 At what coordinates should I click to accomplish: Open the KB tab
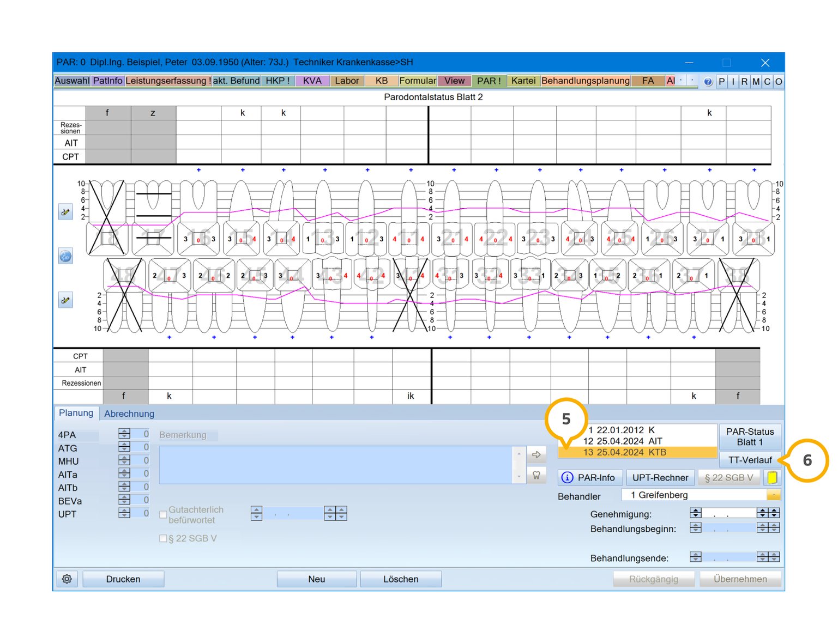point(382,81)
